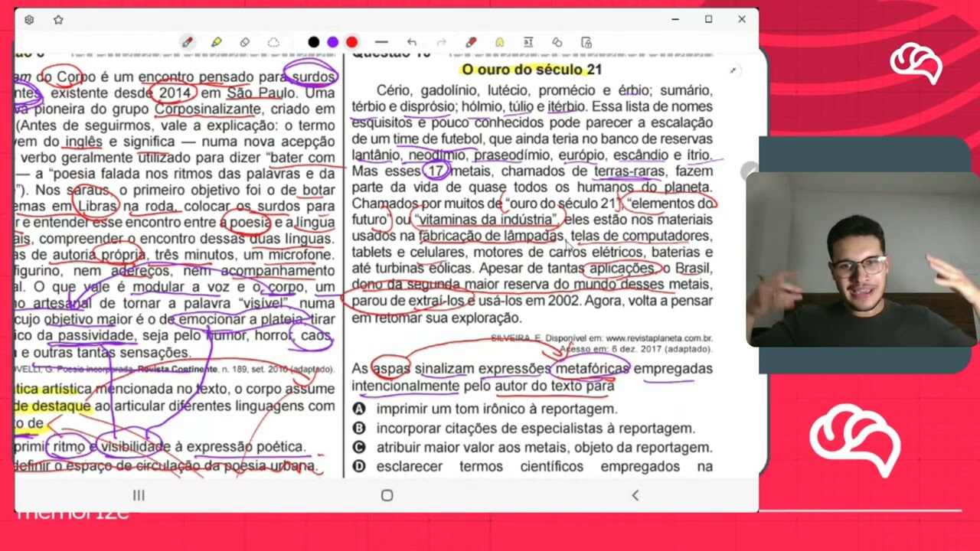
Task: Click the lock page icon in toolbar
Action: pos(586,42)
